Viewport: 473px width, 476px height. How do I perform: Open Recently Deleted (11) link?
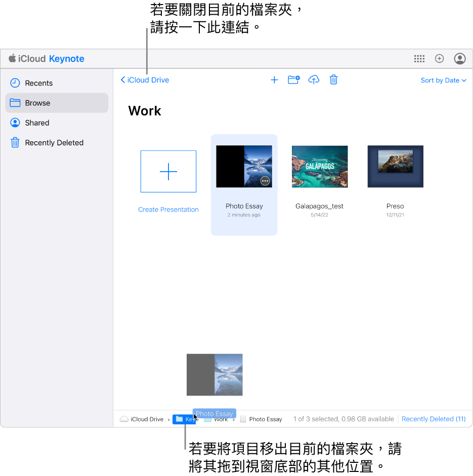point(434,419)
